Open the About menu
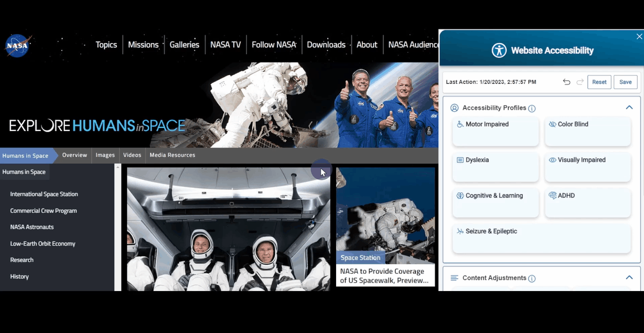Screen dimensions: 644x333 pyautogui.click(x=367, y=45)
